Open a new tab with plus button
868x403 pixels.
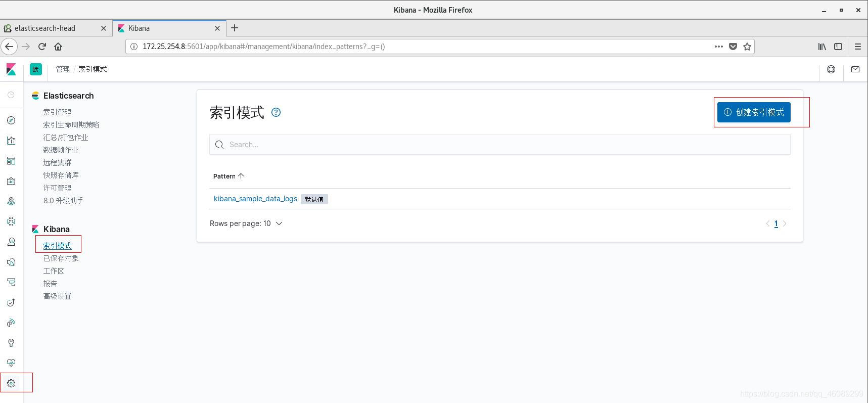[x=235, y=28]
